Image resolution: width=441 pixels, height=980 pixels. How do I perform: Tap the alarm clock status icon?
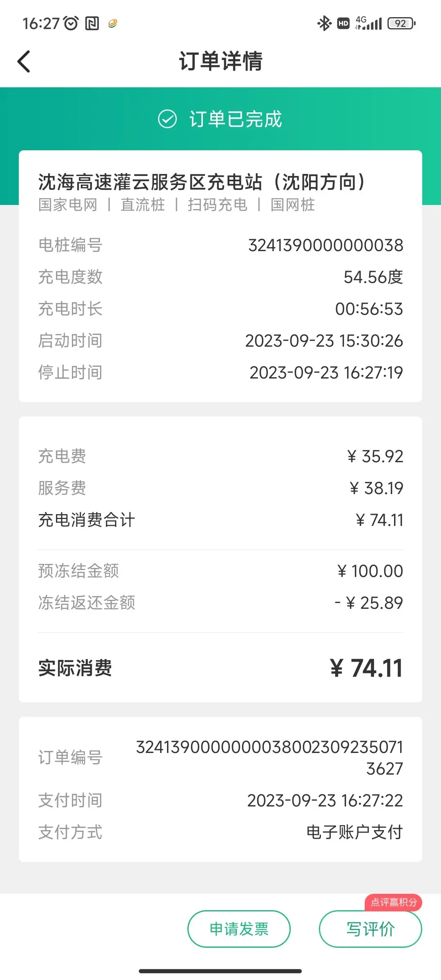71,23
